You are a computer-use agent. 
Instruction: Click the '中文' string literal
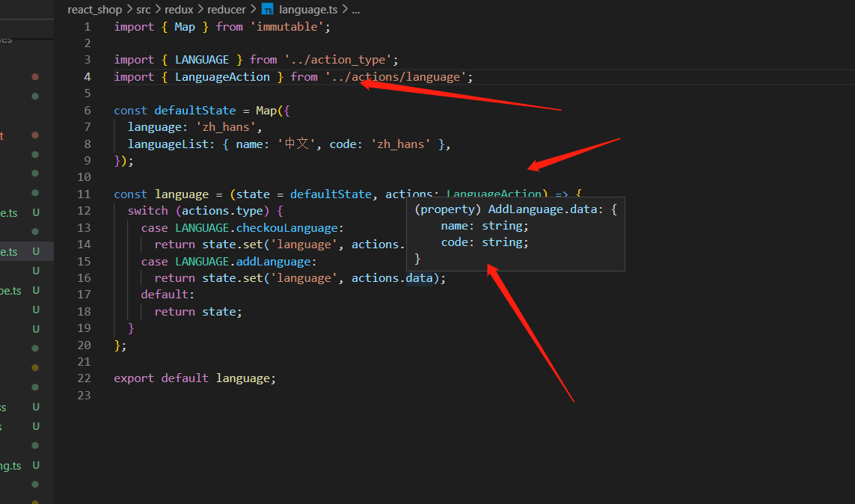click(x=297, y=144)
